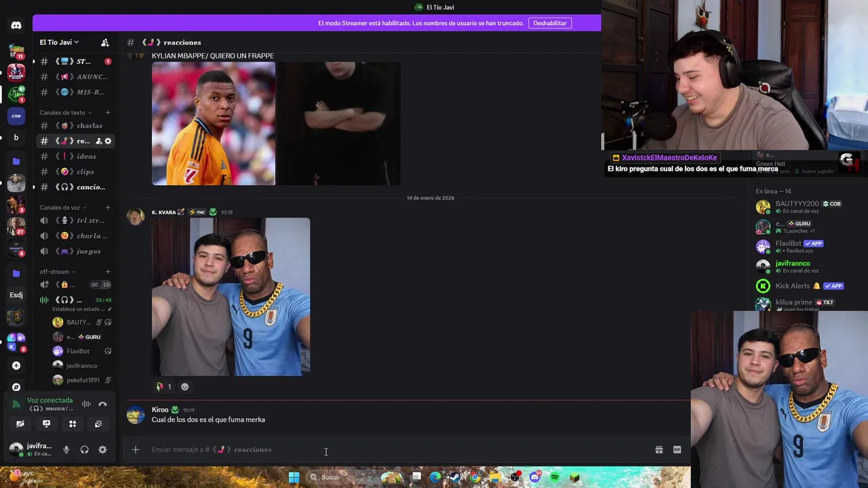The height and width of the screenshot is (488, 868).
Task: Toggle headphones deafen in user panel
Action: tap(84, 449)
